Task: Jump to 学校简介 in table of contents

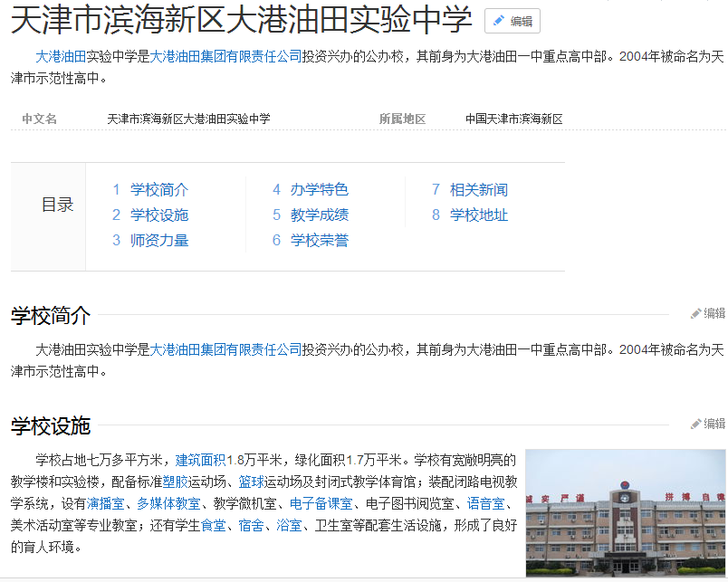Action: tap(159, 189)
